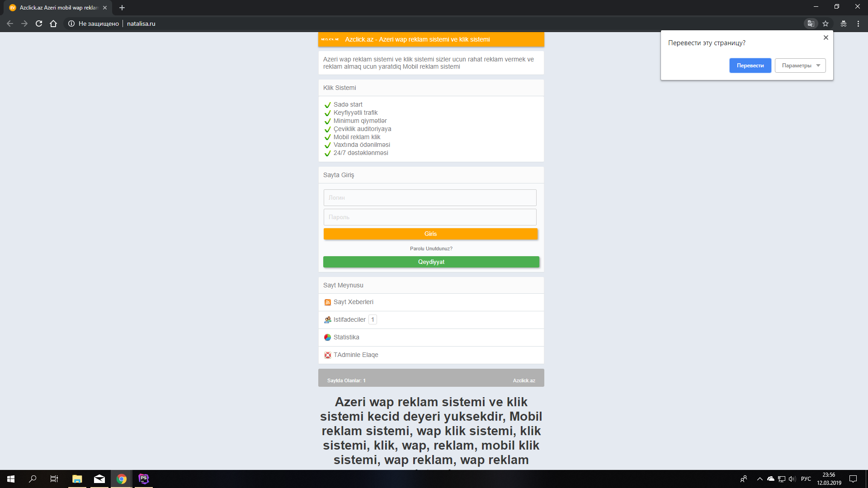
Task: Open File Explorer from taskbar
Action: (77, 479)
